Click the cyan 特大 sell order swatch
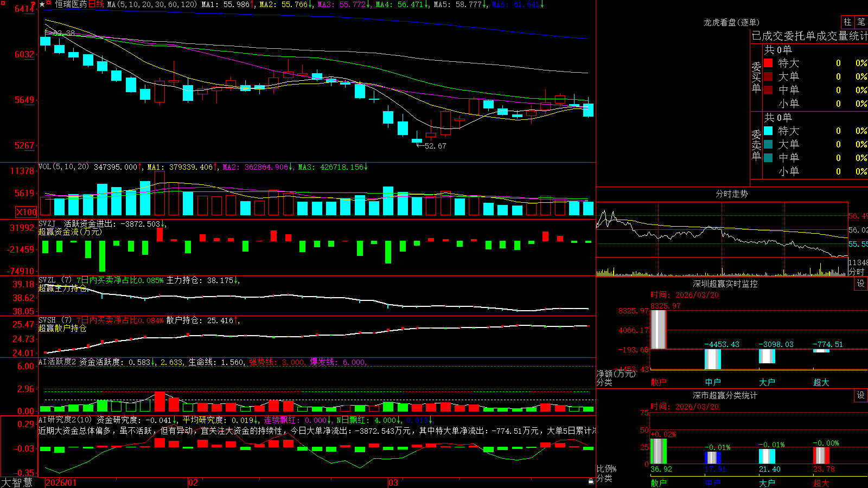The image size is (868, 488). (768, 131)
